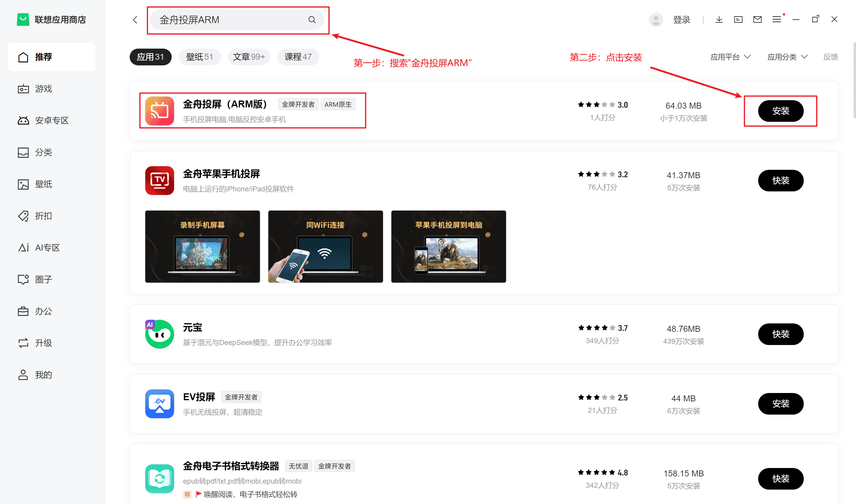This screenshot has height=504, width=856.
Task: Click the 64.03 MB size text
Action: point(683,106)
